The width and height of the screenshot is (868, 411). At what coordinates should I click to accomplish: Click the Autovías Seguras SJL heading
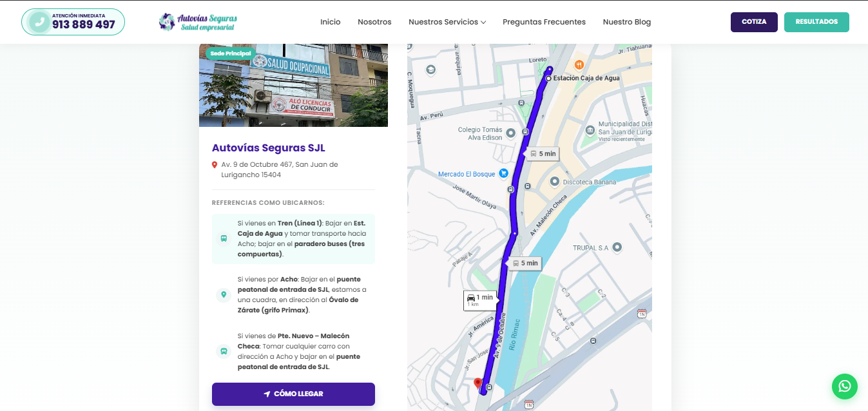point(269,148)
